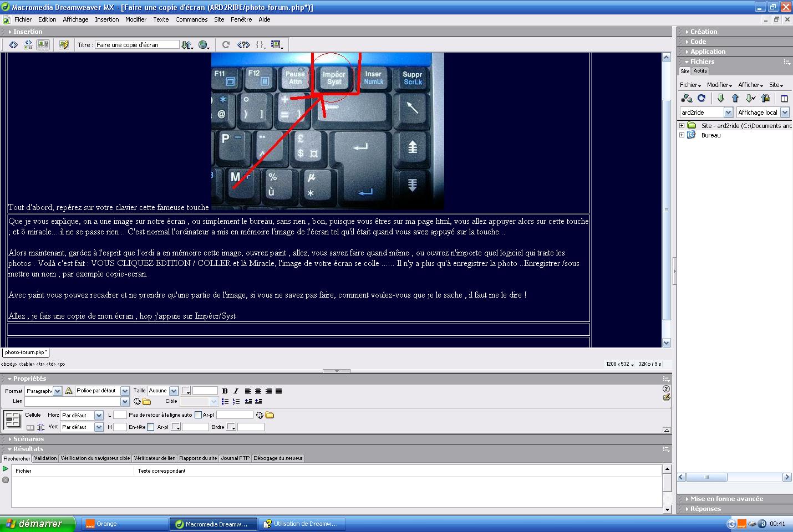The height and width of the screenshot is (532, 793).
Task: Open the Modifier menu in menu bar
Action: [x=135, y=19]
